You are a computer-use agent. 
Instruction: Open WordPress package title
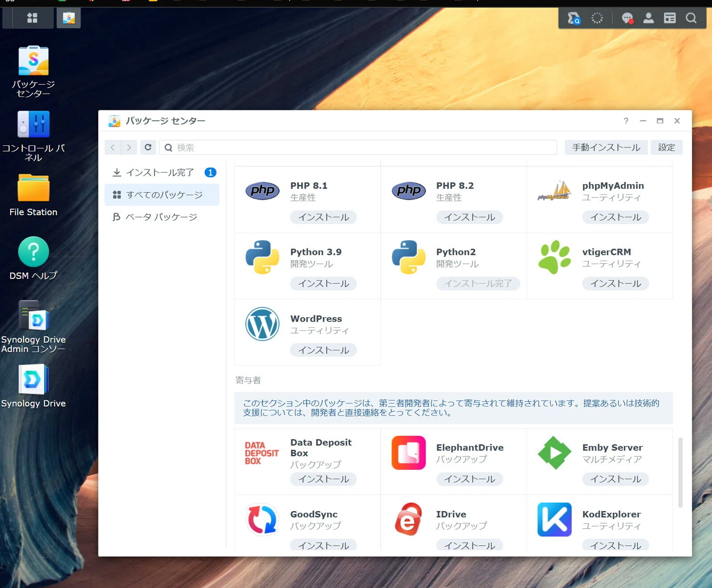316,318
